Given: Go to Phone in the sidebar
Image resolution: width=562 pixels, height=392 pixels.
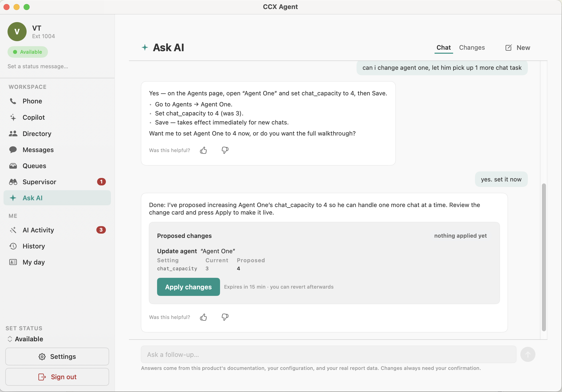Looking at the screenshot, I should tap(57, 101).
